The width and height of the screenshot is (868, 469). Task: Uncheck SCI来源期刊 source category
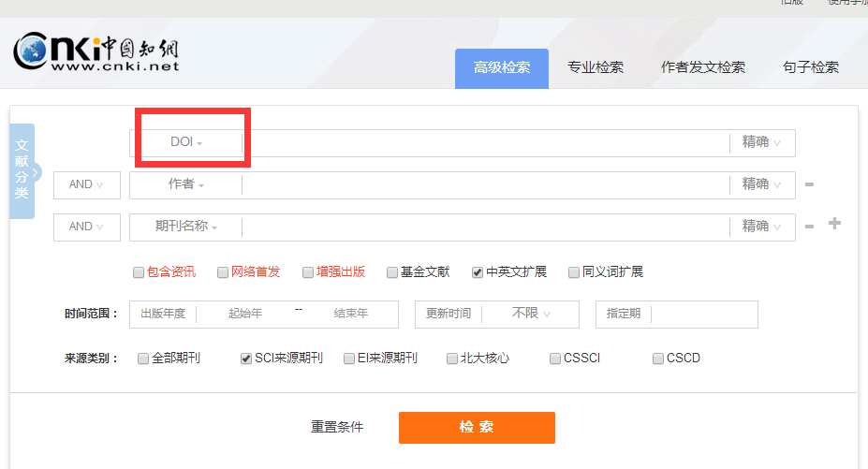246,359
